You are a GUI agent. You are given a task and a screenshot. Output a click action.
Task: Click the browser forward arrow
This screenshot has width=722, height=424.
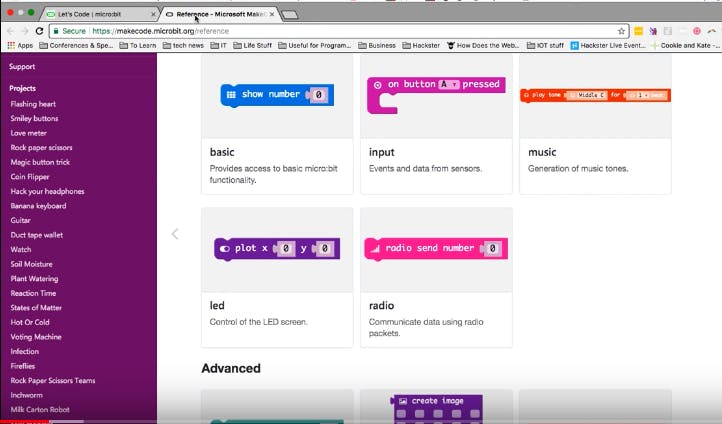pyautogui.click(x=25, y=31)
